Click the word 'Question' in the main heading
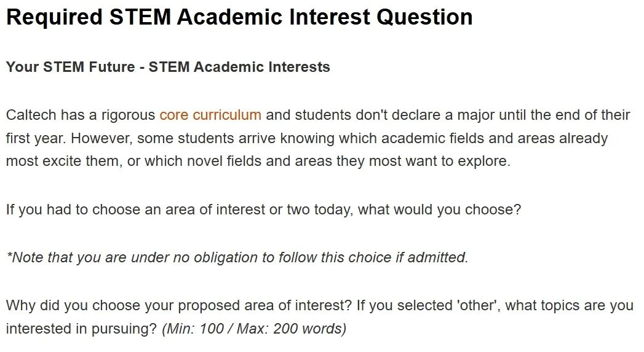Image resolution: width=644 pixels, height=352 pixels. (424, 17)
